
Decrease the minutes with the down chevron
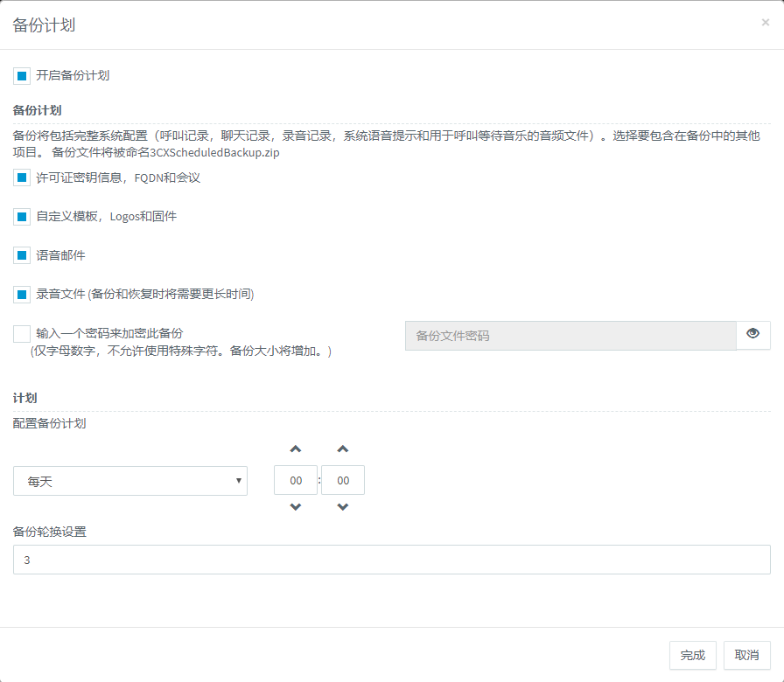click(342, 506)
